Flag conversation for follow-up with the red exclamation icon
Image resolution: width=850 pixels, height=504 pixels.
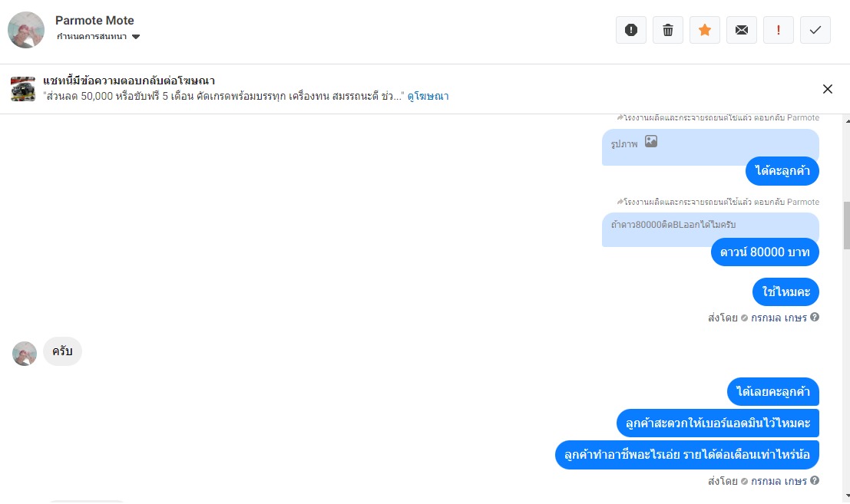click(779, 30)
